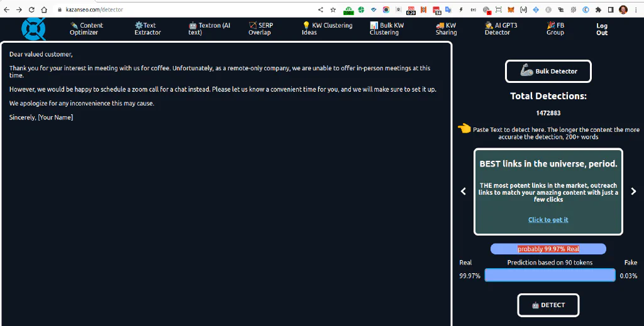Click the colorful ring extension icon

386,9
